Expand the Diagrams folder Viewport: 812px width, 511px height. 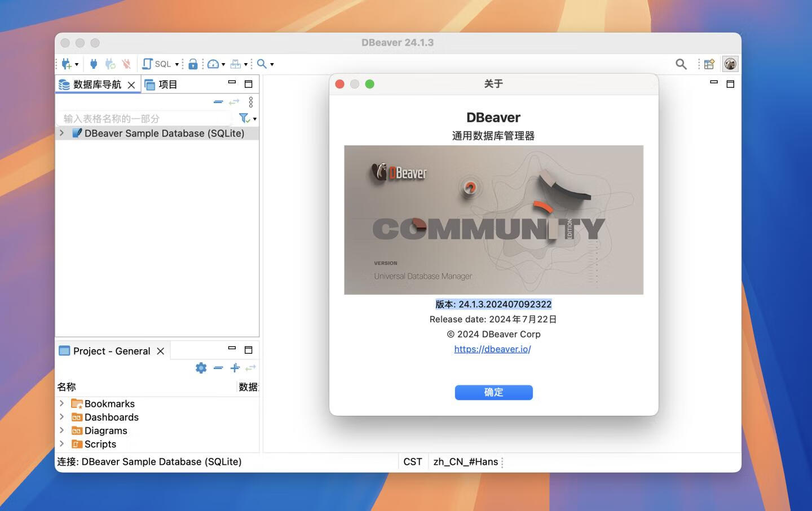62,430
